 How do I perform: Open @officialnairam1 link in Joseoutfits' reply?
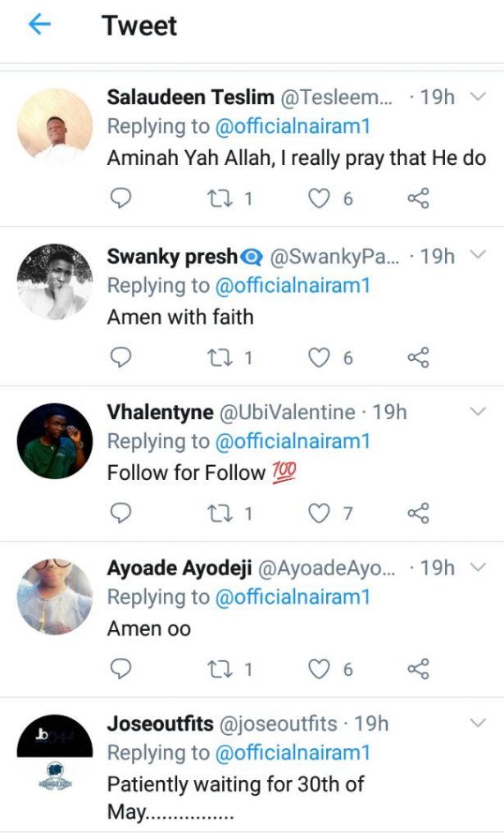point(293,753)
